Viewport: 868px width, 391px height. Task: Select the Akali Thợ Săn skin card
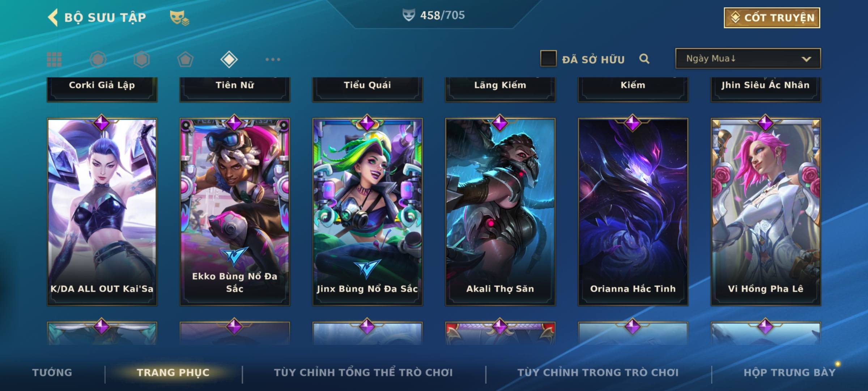coord(500,212)
